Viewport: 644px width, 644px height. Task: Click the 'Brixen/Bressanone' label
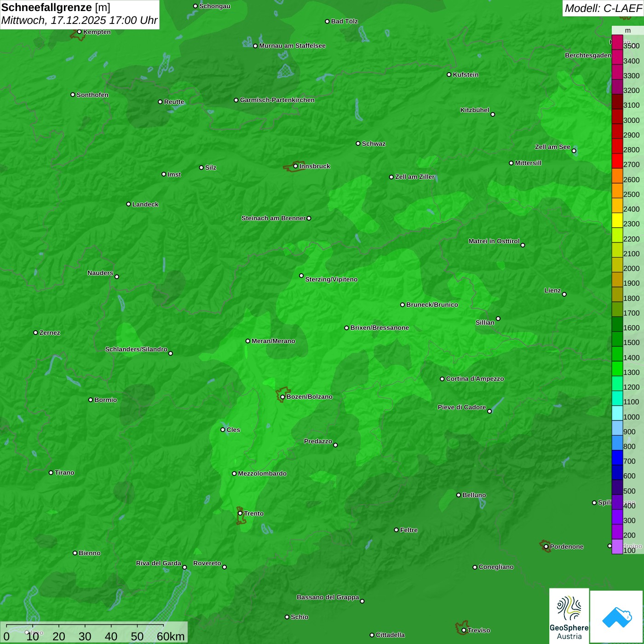tap(379, 328)
